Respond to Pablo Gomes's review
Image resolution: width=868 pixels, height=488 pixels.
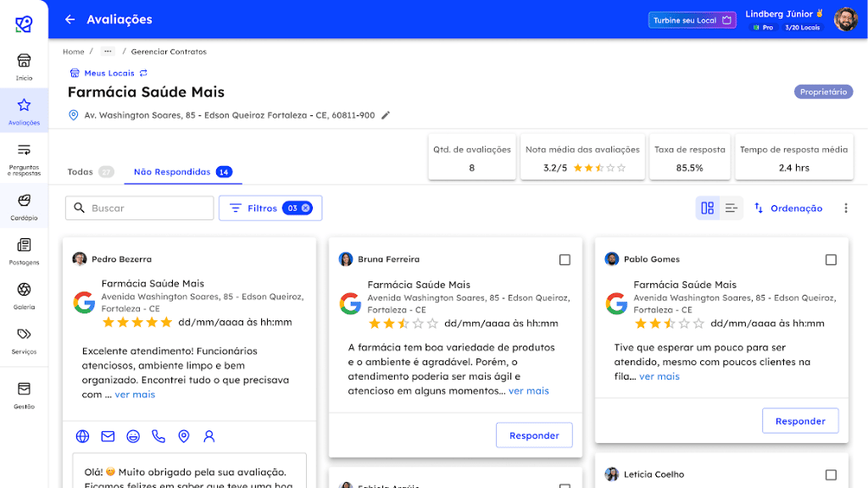pos(800,421)
